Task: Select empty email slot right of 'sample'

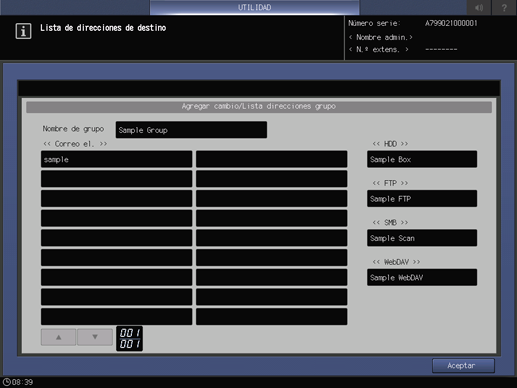Action: pyautogui.click(x=272, y=159)
